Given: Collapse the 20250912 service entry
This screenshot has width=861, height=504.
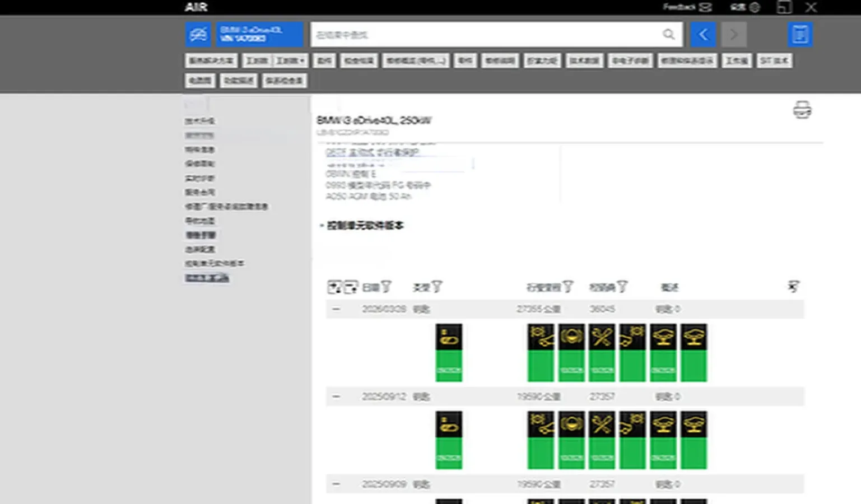Looking at the screenshot, I should click(336, 396).
